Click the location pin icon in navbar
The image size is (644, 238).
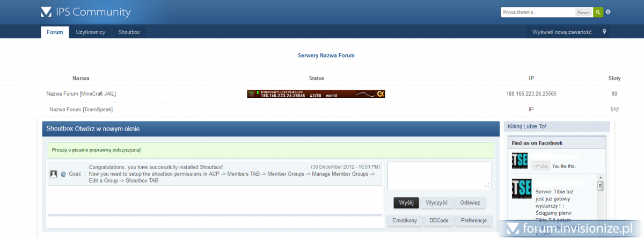(604, 32)
